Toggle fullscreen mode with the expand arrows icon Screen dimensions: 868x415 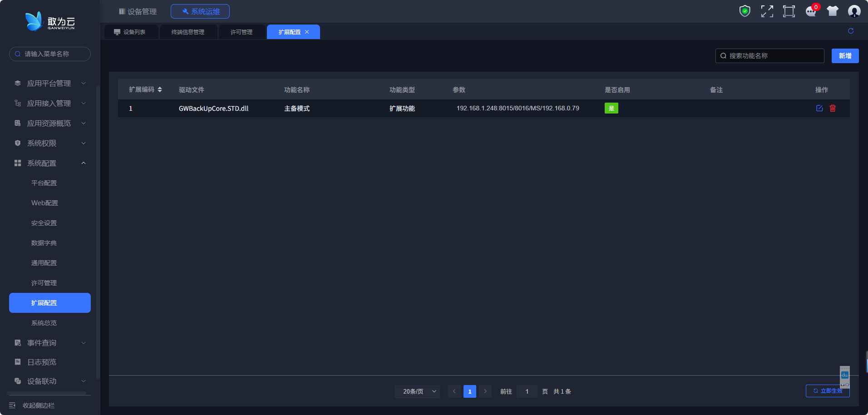coord(767,11)
